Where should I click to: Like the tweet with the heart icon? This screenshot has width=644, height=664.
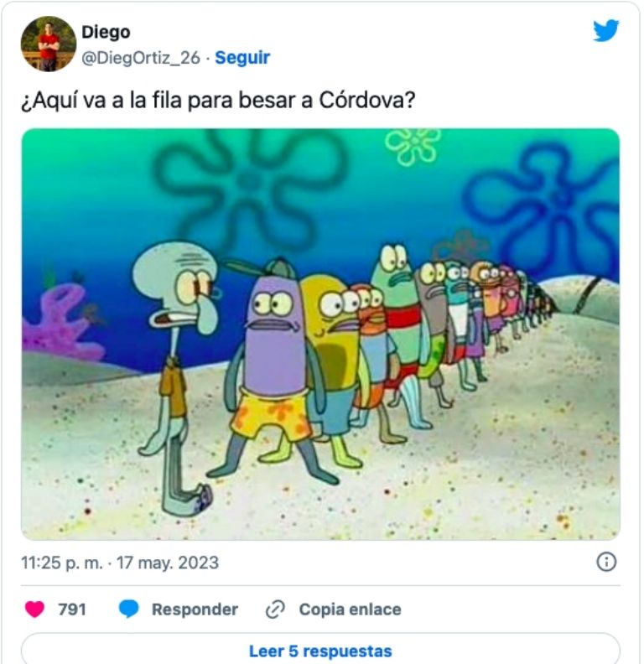[x=34, y=610]
